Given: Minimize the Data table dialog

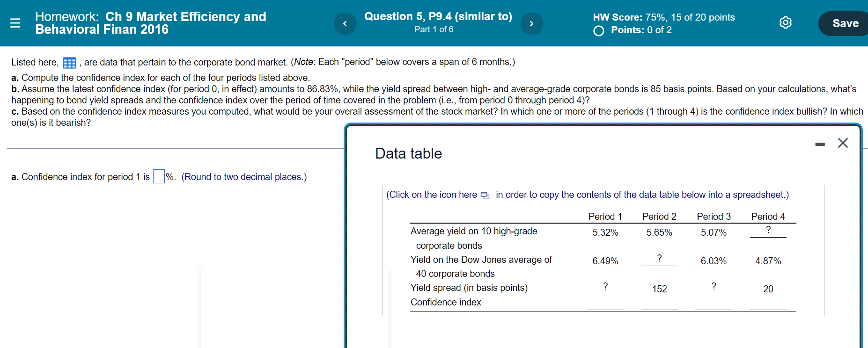Looking at the screenshot, I should click(820, 144).
